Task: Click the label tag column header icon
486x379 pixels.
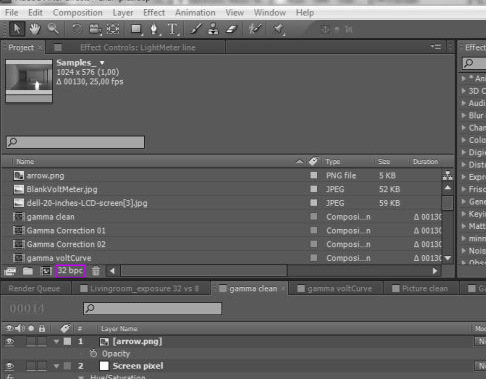Action: tap(313, 161)
